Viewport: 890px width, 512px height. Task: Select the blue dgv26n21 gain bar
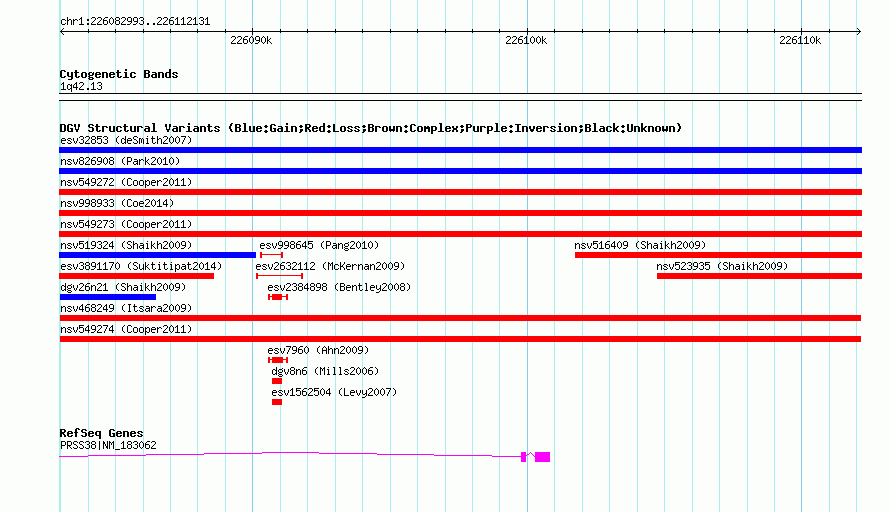click(108, 297)
